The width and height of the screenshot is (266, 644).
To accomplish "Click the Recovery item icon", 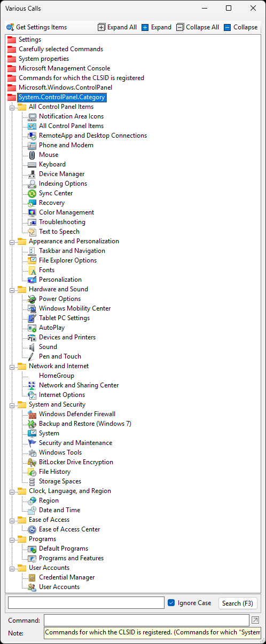I will (x=32, y=203).
